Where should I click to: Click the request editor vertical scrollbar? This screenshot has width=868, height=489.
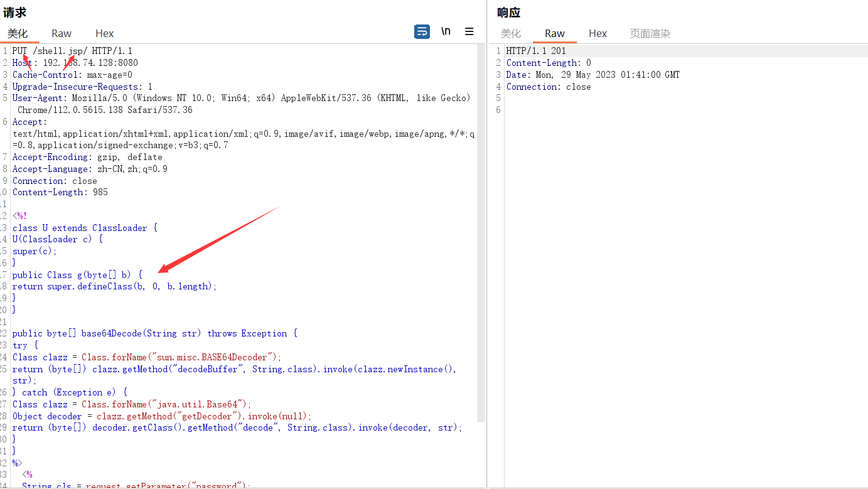481,234
